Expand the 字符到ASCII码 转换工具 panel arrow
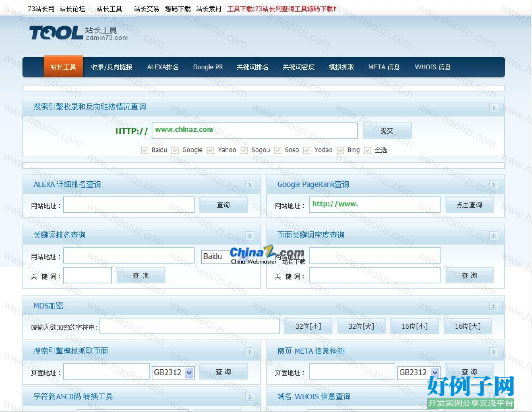Screen dimensions: 532x412 (x=250, y=397)
